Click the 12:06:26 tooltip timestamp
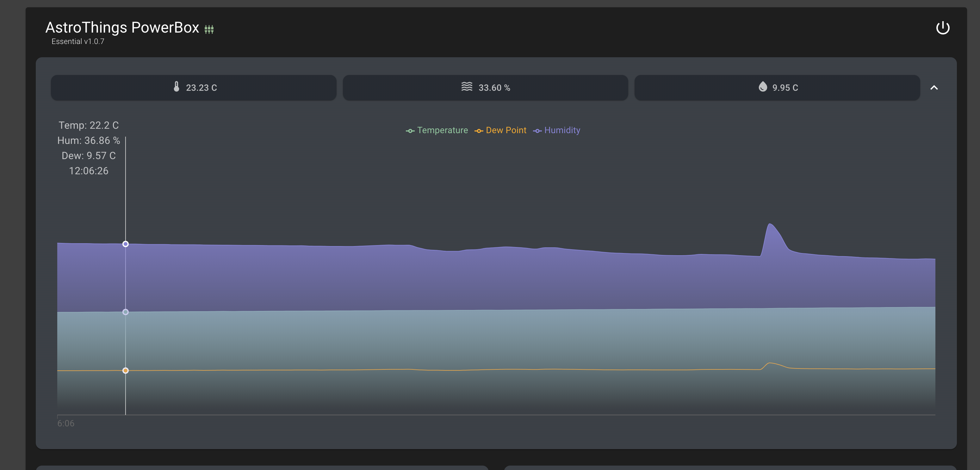Screen dimensions: 980x470 (x=89, y=171)
